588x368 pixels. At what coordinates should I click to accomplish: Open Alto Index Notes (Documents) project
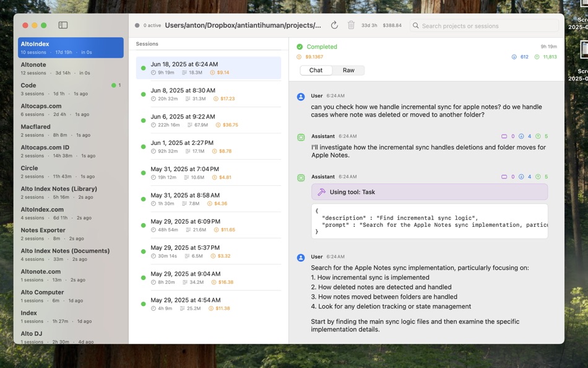click(x=71, y=254)
